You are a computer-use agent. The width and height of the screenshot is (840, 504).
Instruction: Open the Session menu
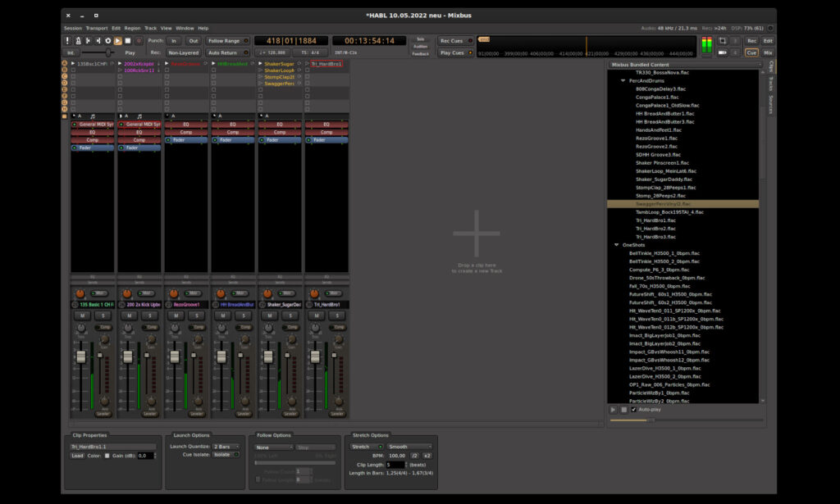(73, 29)
